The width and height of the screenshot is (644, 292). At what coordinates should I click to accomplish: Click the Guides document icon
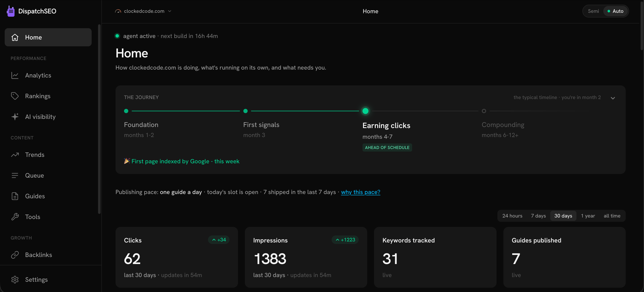point(15,196)
